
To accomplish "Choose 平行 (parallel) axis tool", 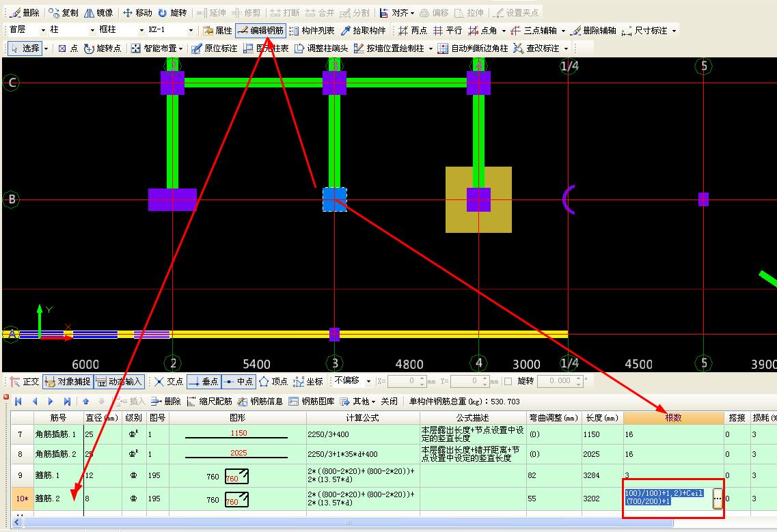I will [x=448, y=31].
